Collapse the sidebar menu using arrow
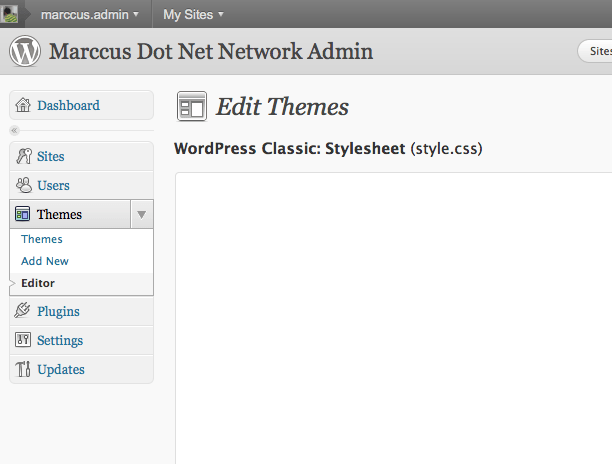Image resolution: width=612 pixels, height=464 pixels. point(14,130)
